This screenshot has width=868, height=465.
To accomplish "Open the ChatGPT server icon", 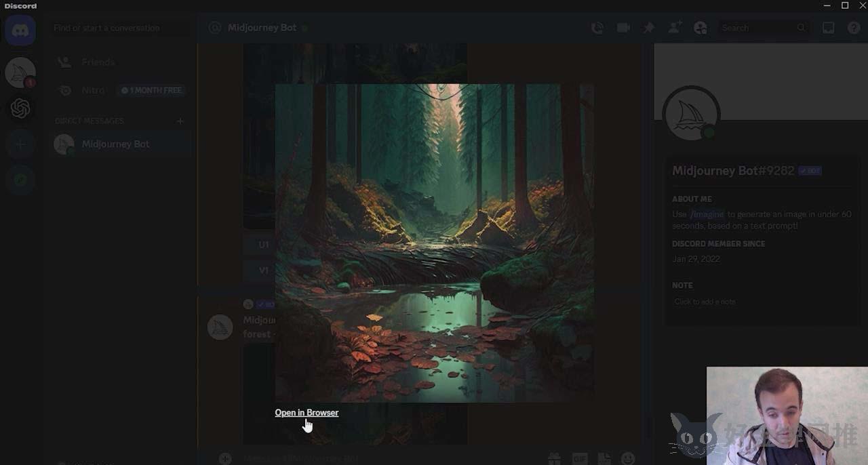I will coord(20,108).
